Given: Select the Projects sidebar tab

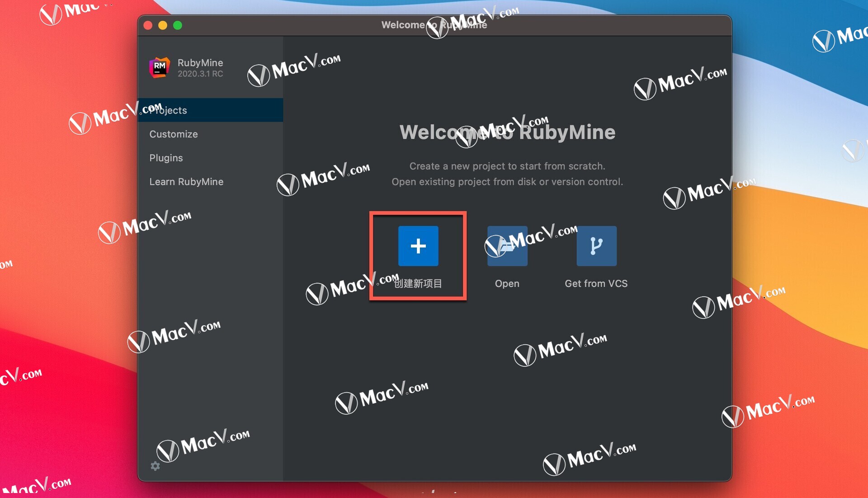Looking at the screenshot, I should click(x=211, y=110).
